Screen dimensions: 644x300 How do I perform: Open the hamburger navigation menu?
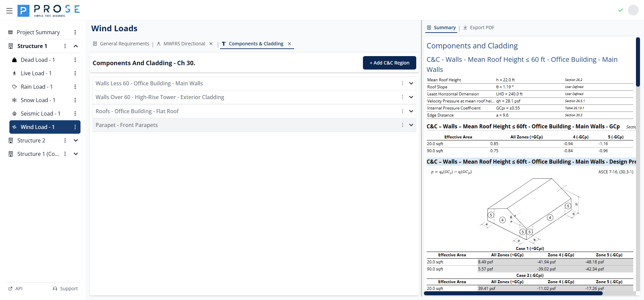[x=9, y=11]
